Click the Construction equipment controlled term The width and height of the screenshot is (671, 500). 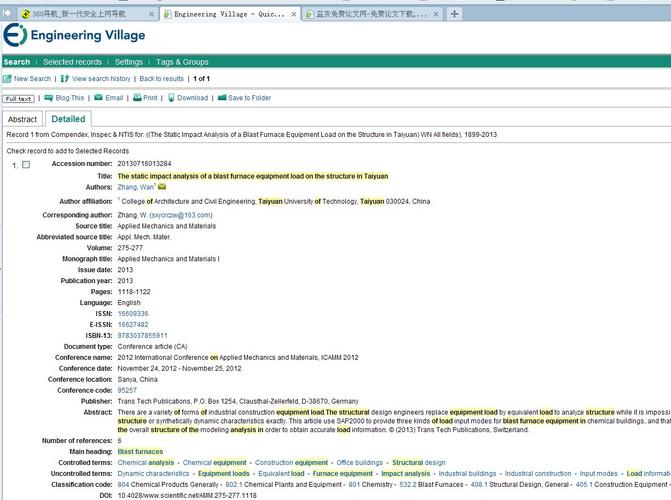click(291, 463)
